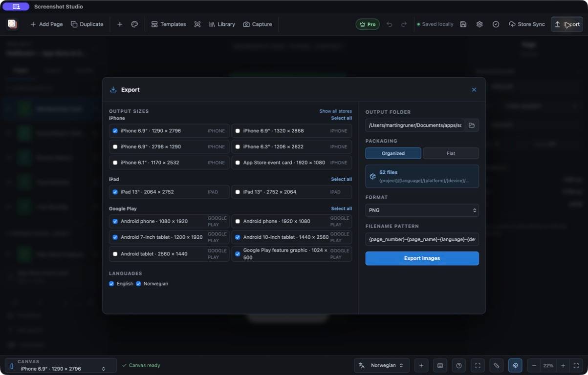Redo the last action
This screenshot has height=375, width=588.
point(404,24)
